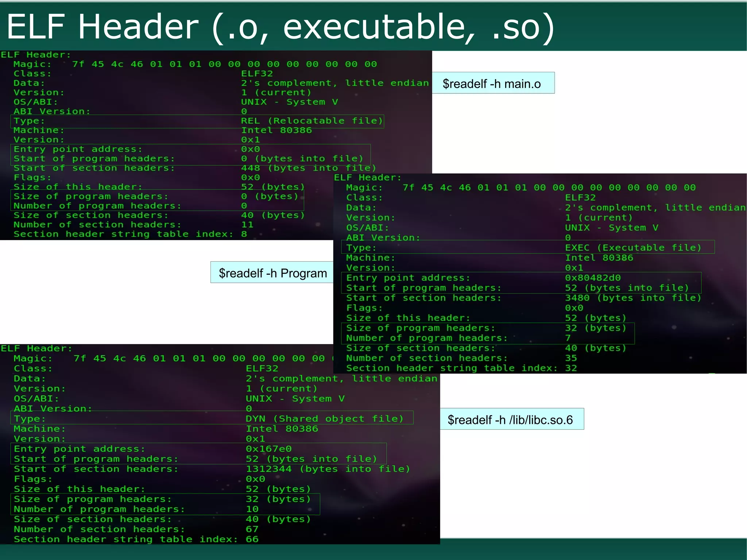Click 'Flags:' label in libc output
Viewport: 747px width, 560px height.
[33, 479]
